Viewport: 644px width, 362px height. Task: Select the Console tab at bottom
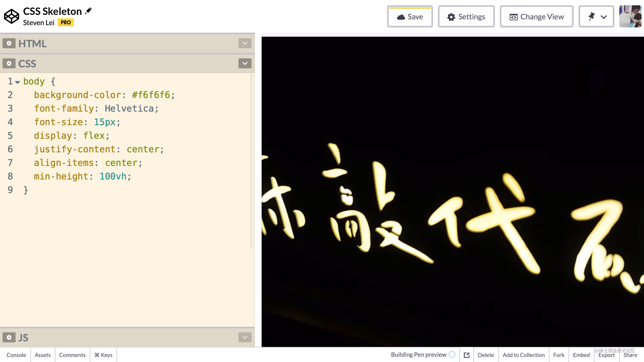16,355
